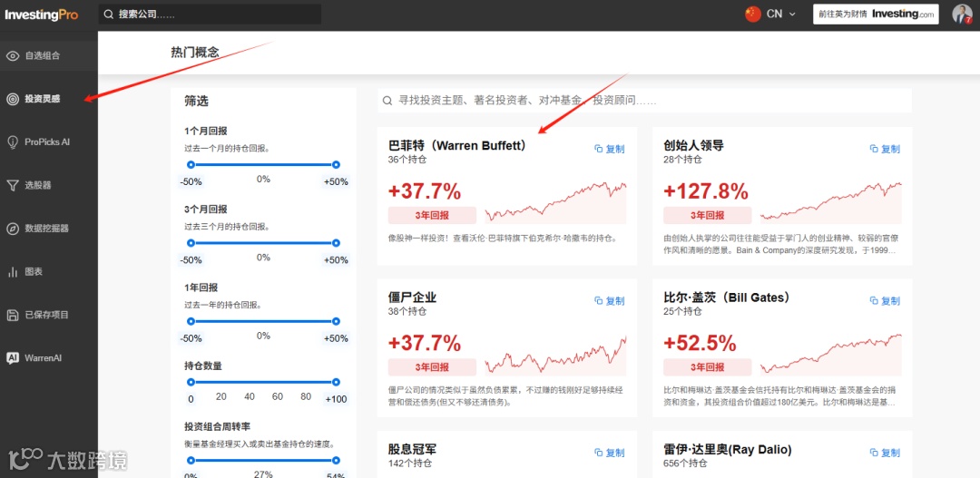Click the 投资组合周转率 slider right handle
This screenshot has width=980, height=478.
click(336, 460)
